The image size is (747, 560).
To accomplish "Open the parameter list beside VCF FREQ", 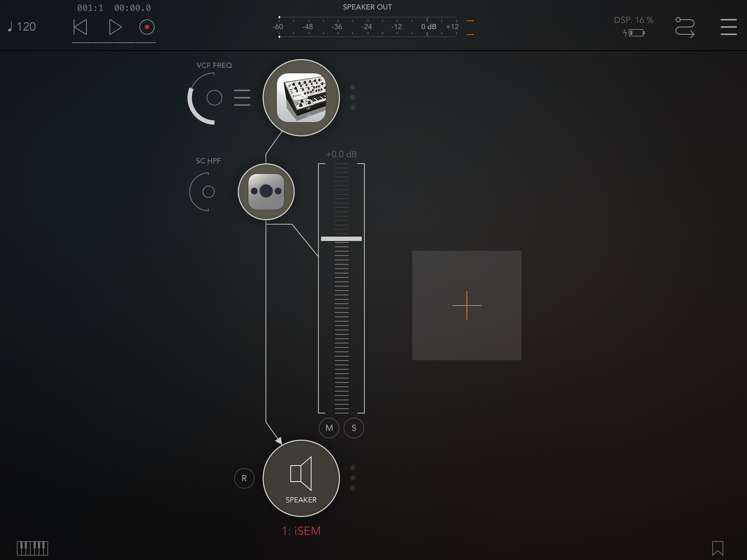I will click(242, 98).
